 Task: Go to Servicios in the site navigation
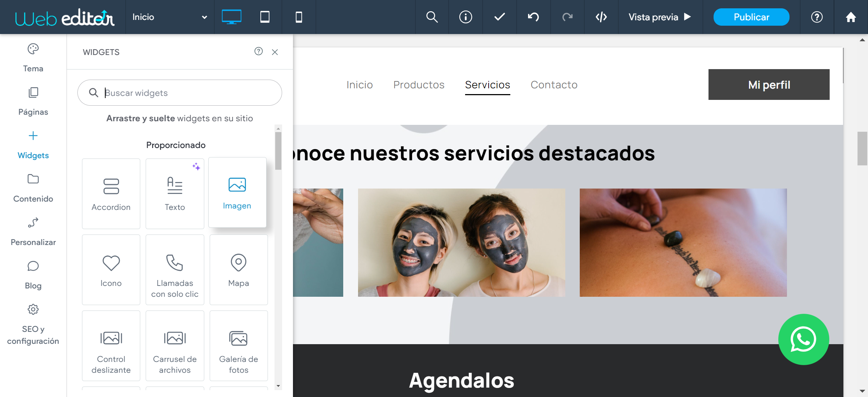(x=488, y=85)
